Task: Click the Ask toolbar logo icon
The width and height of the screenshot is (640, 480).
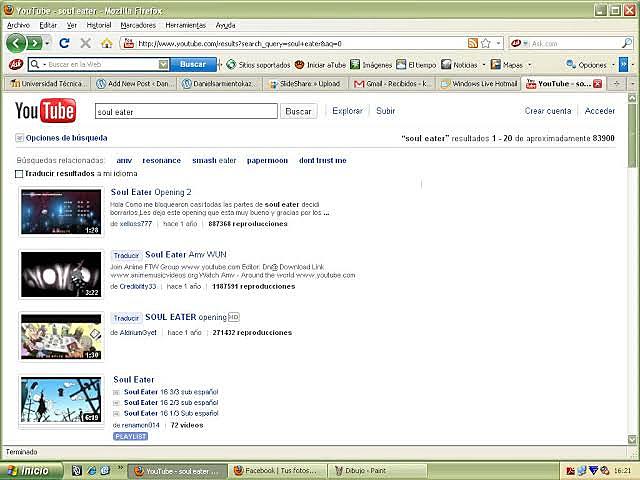Action: pyautogui.click(x=16, y=64)
